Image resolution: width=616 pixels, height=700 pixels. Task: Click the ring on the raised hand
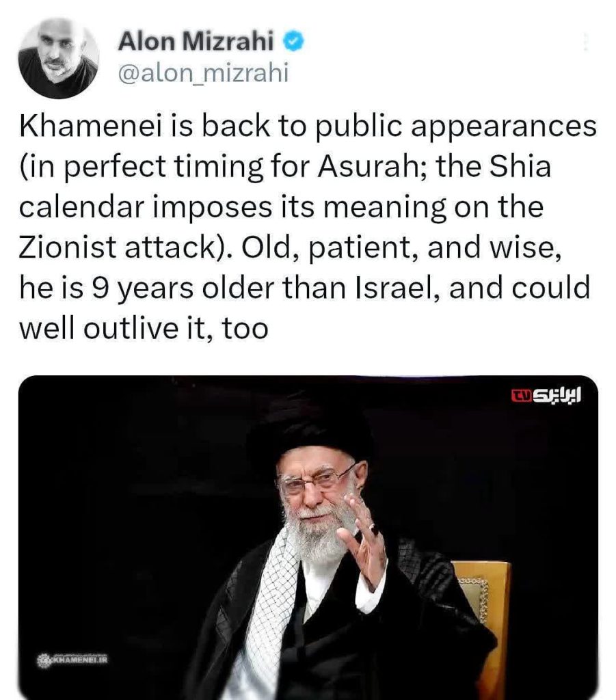373,530
